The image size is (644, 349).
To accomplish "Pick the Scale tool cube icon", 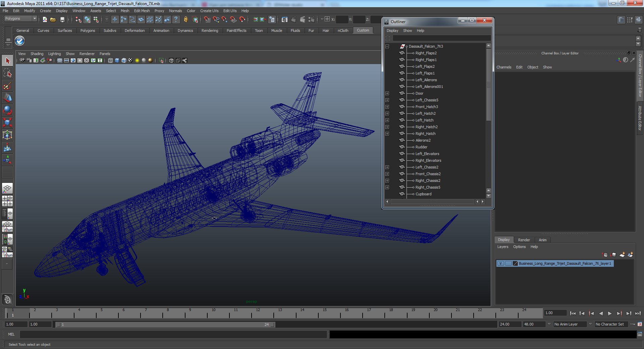I will coord(7,122).
